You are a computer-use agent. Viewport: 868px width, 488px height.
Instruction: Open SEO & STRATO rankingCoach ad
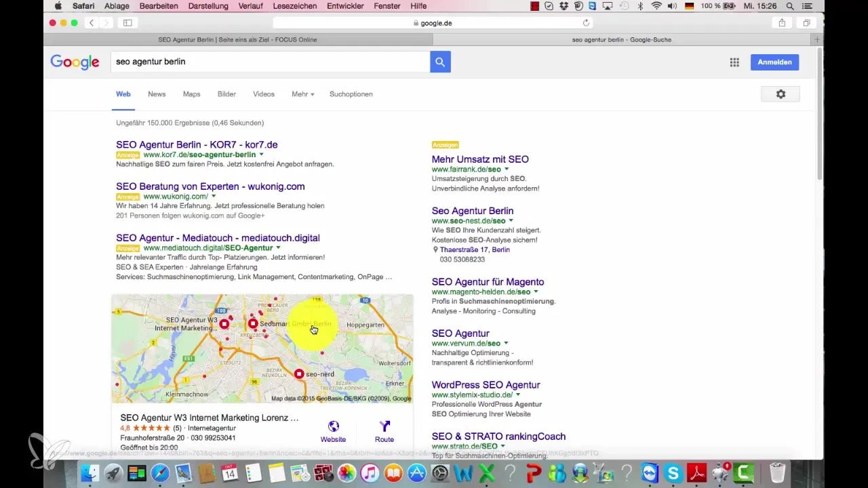pos(498,436)
